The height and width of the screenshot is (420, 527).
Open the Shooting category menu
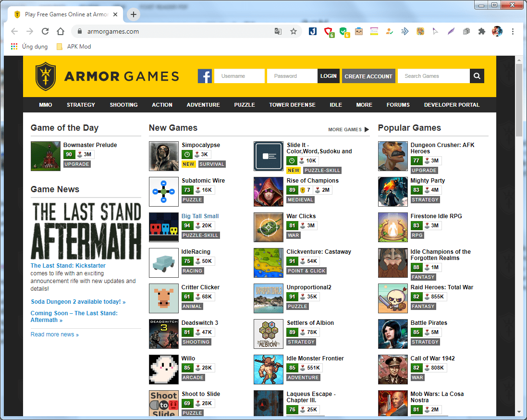tap(123, 105)
